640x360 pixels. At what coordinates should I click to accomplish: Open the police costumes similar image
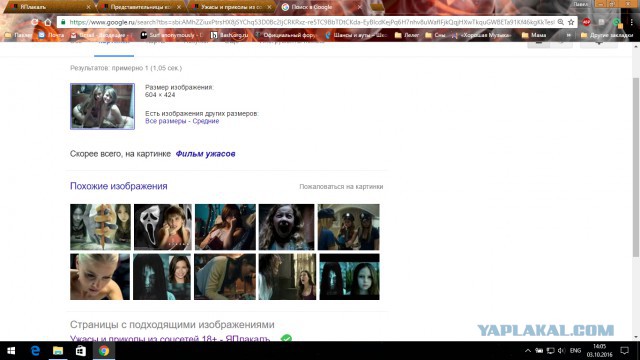coord(349,227)
